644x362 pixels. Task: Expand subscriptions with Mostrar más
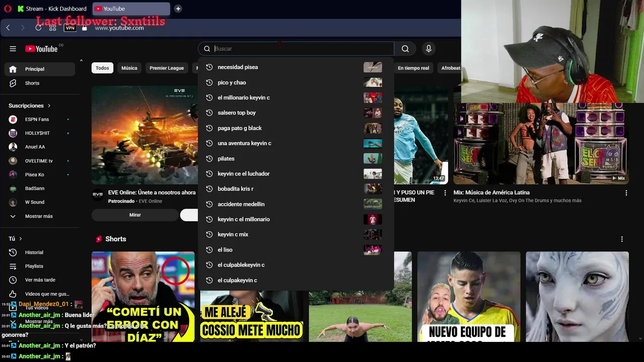pos(40,216)
